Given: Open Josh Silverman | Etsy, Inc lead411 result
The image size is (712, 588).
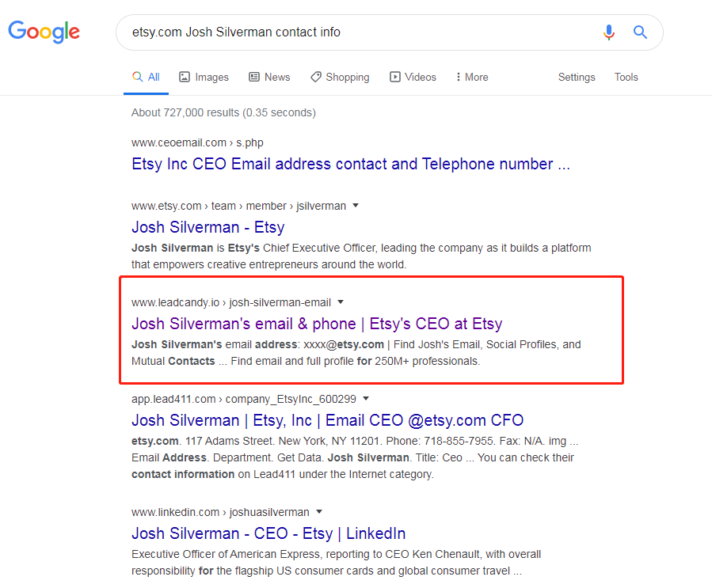Looking at the screenshot, I should pyautogui.click(x=327, y=420).
